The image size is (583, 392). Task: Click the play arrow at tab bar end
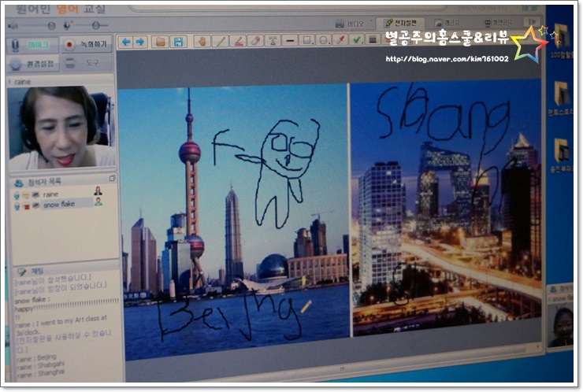click(533, 21)
